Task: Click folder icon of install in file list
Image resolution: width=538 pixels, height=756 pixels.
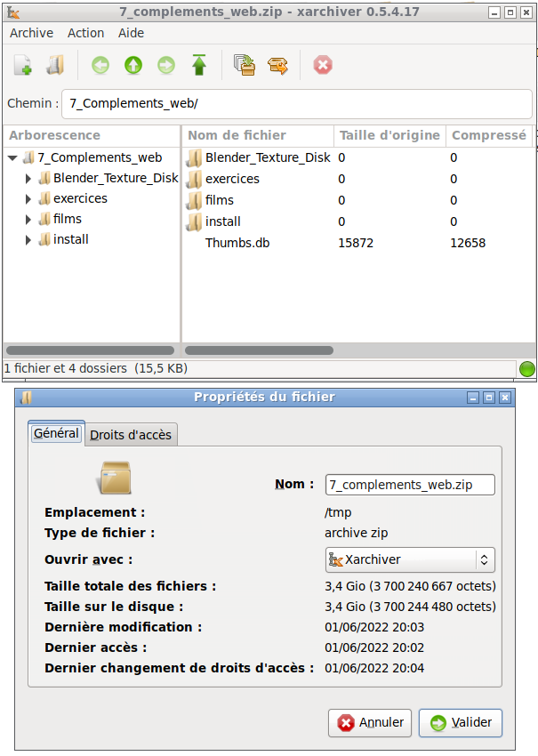Action: tap(194, 221)
